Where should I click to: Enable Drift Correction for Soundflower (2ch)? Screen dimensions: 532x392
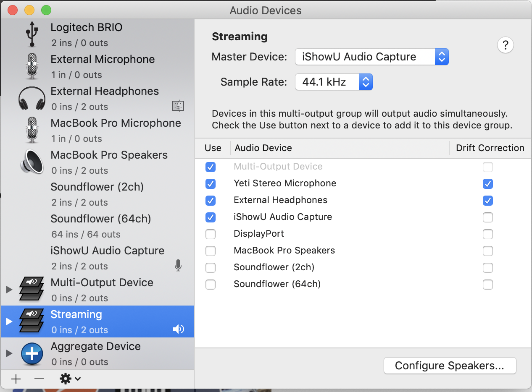tap(487, 268)
